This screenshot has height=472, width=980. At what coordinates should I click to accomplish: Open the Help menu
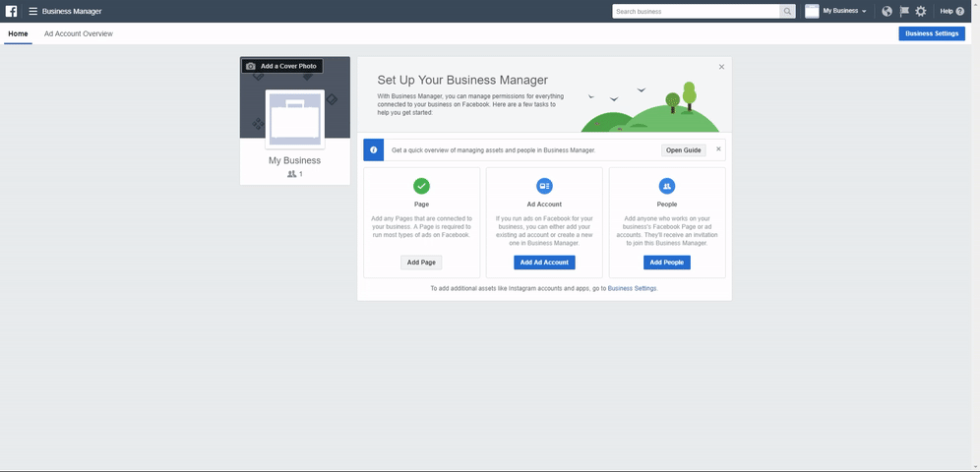point(951,11)
